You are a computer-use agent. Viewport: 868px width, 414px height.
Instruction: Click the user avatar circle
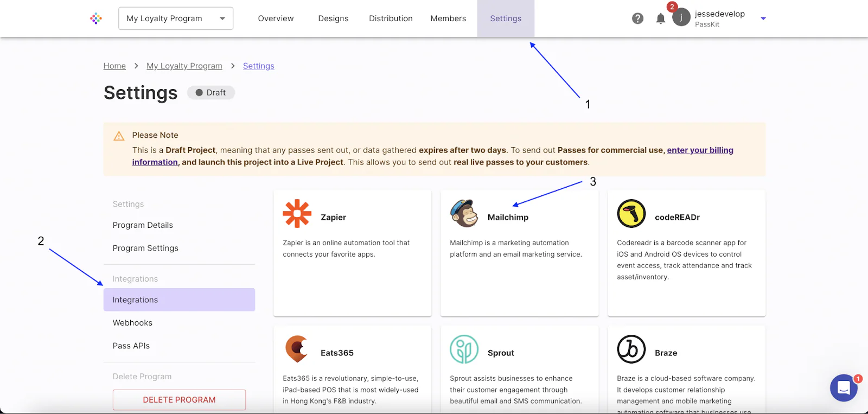(681, 17)
